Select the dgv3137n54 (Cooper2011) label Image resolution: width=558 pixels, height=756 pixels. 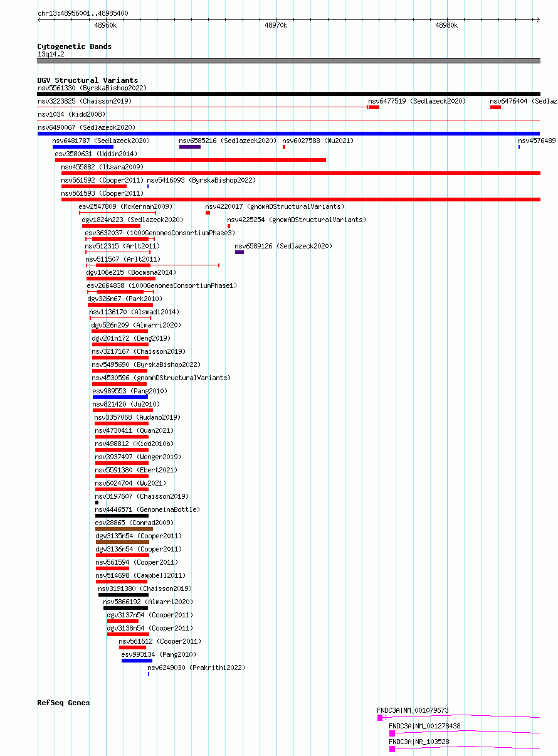pos(150,615)
